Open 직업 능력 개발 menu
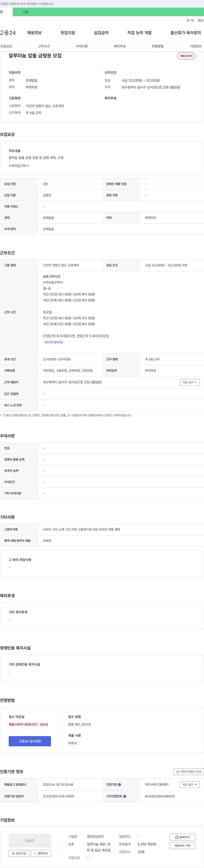This screenshot has width=204, height=868. coord(139,33)
